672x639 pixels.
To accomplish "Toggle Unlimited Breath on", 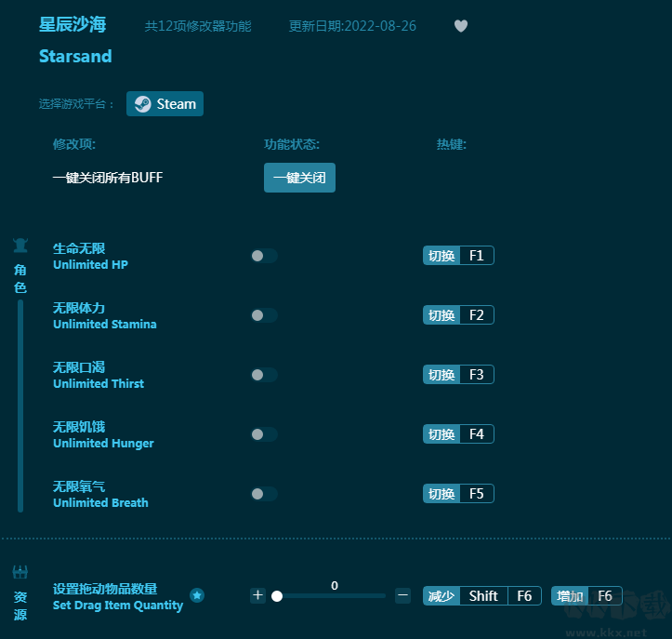I will (x=264, y=494).
